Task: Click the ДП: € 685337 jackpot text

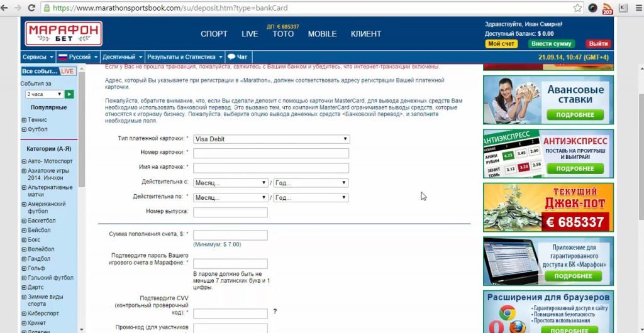Action: (x=283, y=26)
